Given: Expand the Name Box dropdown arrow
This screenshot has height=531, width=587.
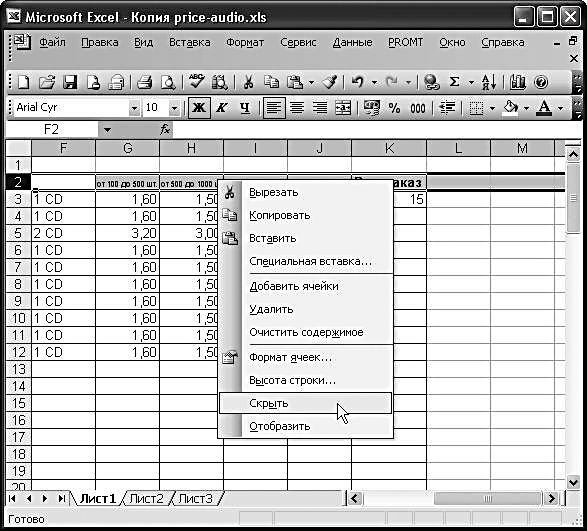Looking at the screenshot, I should point(107,130).
